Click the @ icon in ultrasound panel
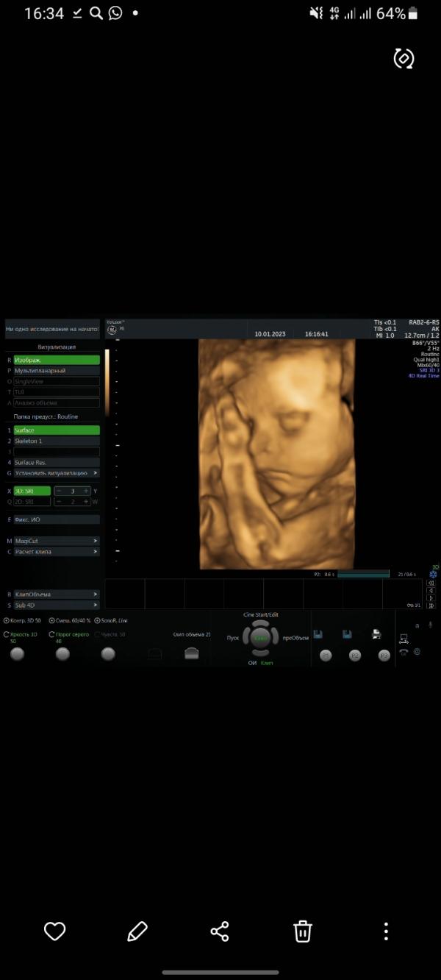Screen dimensions: 441x980 (417, 650)
